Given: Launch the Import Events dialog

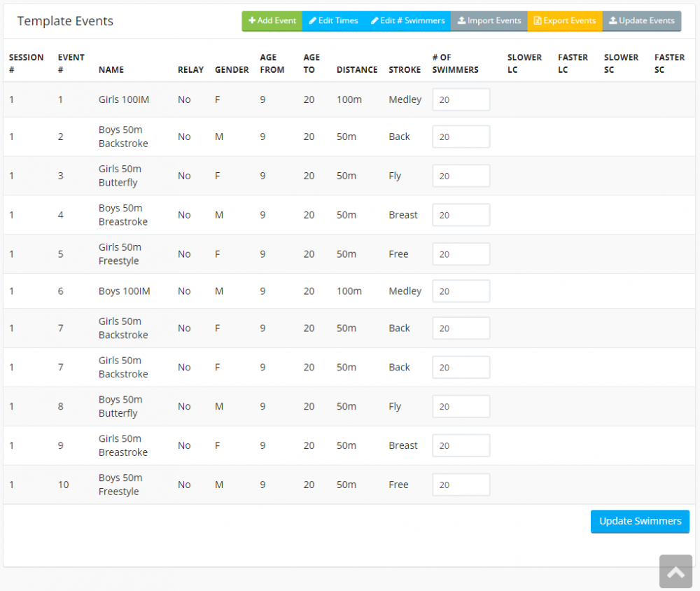Looking at the screenshot, I should pyautogui.click(x=489, y=21).
